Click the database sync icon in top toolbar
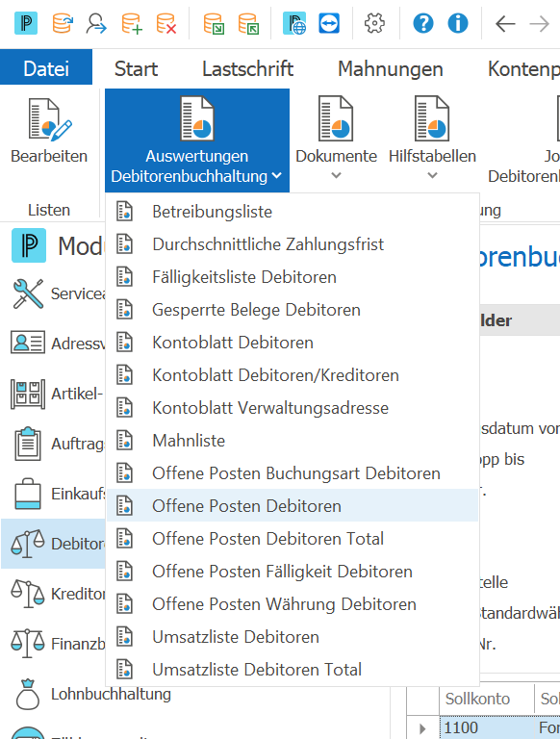Image resolution: width=560 pixels, height=739 pixels. pos(63,23)
